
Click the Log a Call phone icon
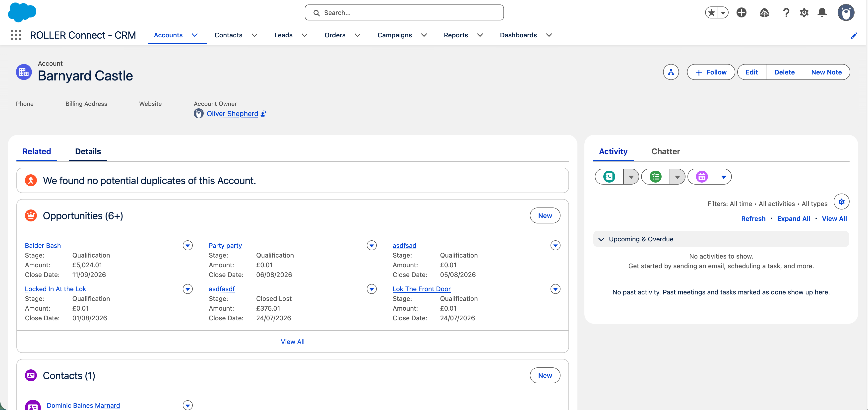(609, 177)
